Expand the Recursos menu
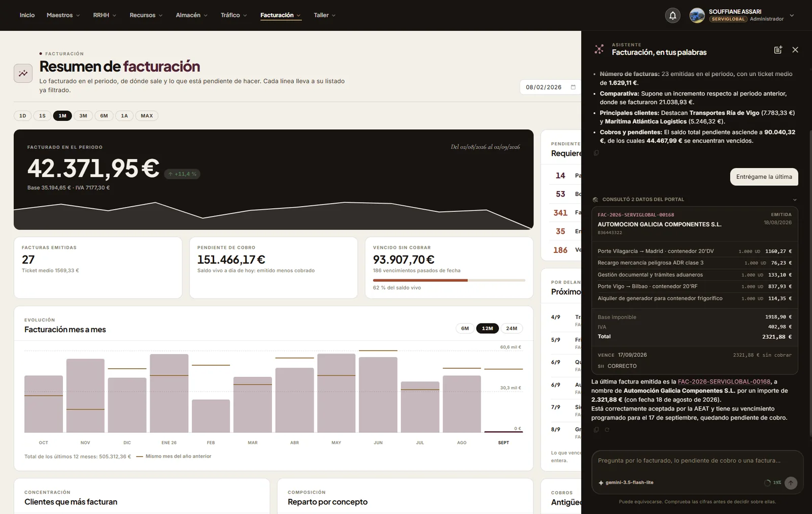This screenshot has width=812, height=514. coord(146,15)
